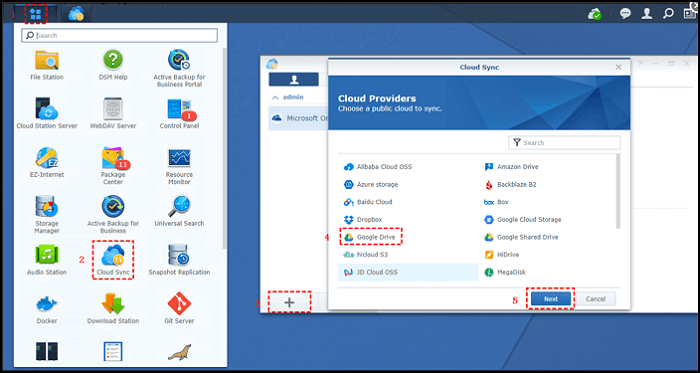Select JD Cloud OSS provider
Viewport: 700px width, 373px height.
pos(408,272)
